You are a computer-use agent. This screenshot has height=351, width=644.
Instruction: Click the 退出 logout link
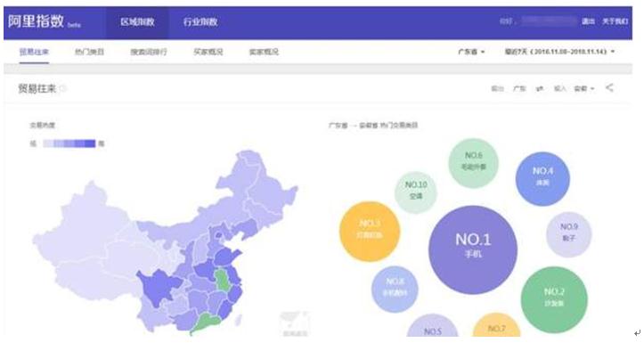pos(588,21)
